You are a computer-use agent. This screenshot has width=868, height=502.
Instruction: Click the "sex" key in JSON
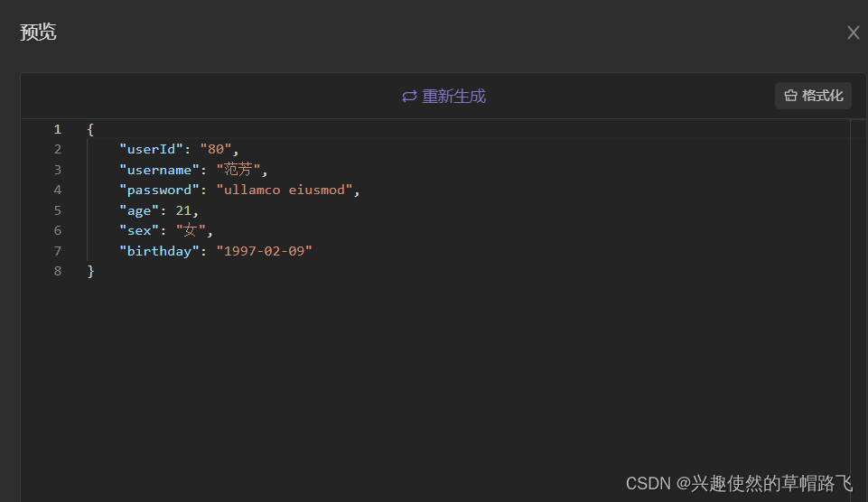(139, 231)
